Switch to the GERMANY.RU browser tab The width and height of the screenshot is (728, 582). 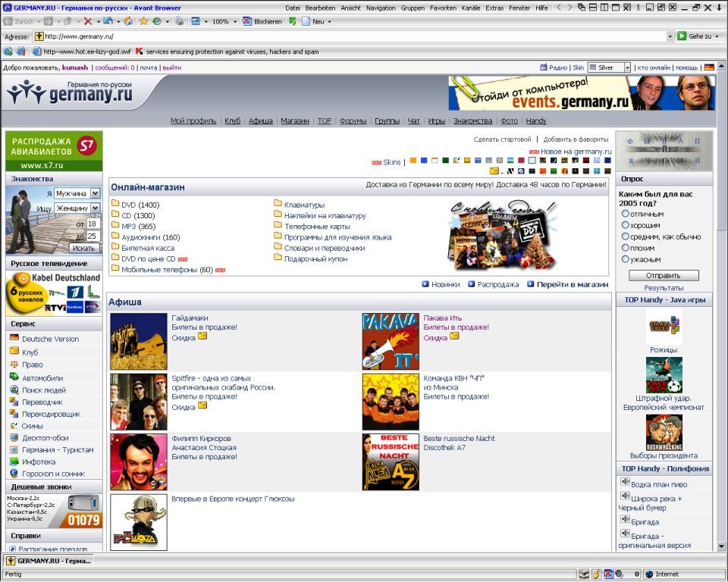point(49,561)
